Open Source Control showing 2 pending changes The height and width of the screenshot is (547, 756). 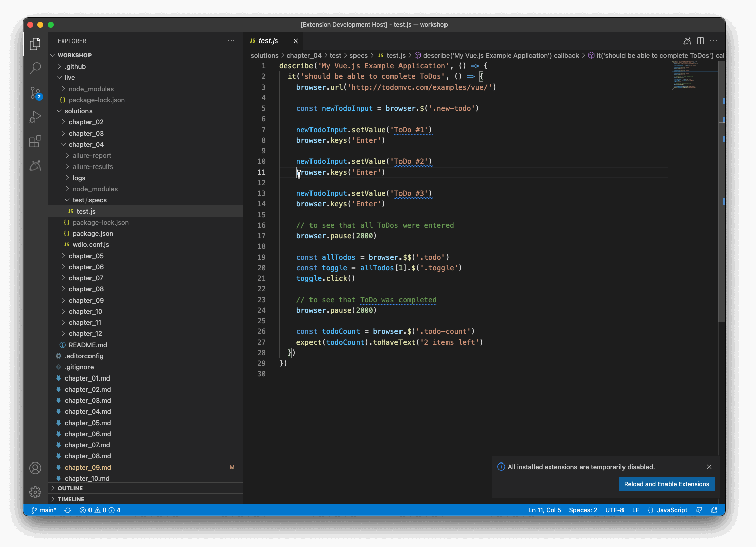point(35,92)
